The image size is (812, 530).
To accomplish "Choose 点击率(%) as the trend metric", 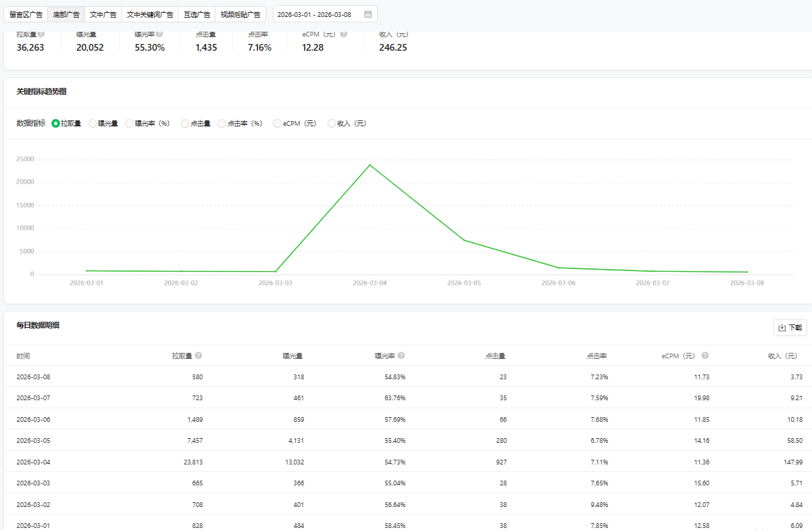I will pos(222,124).
